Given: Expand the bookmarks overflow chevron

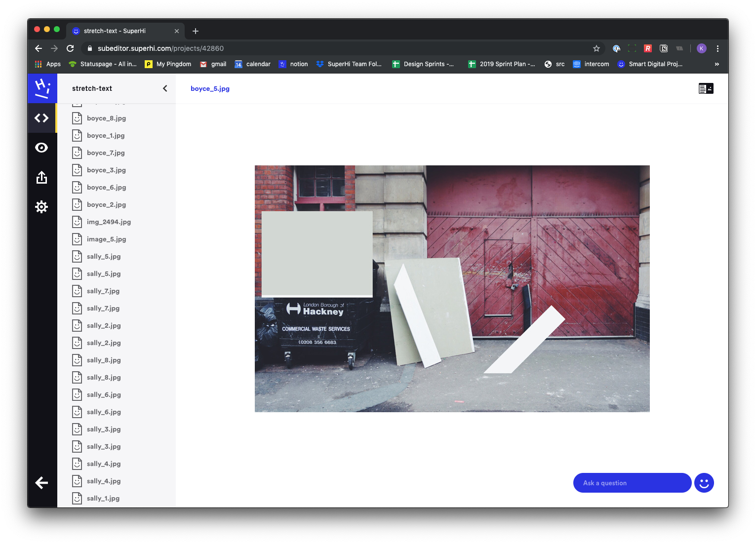Looking at the screenshot, I should 716,64.
